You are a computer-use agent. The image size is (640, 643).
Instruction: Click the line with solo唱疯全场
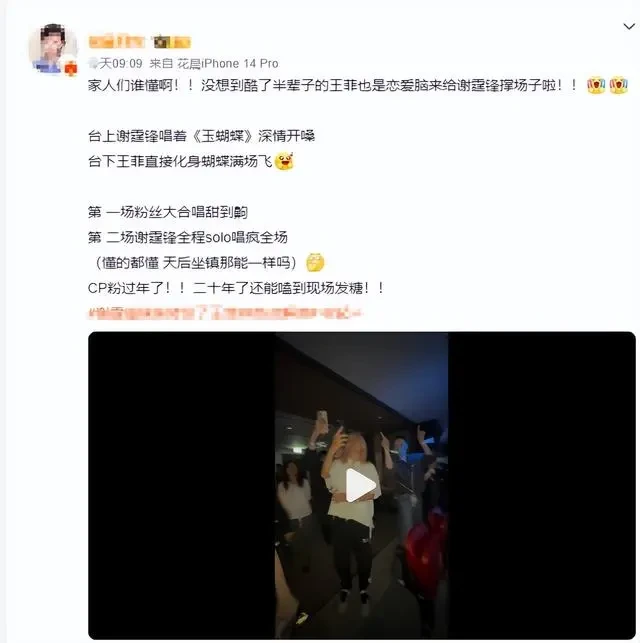pyautogui.click(x=188, y=237)
